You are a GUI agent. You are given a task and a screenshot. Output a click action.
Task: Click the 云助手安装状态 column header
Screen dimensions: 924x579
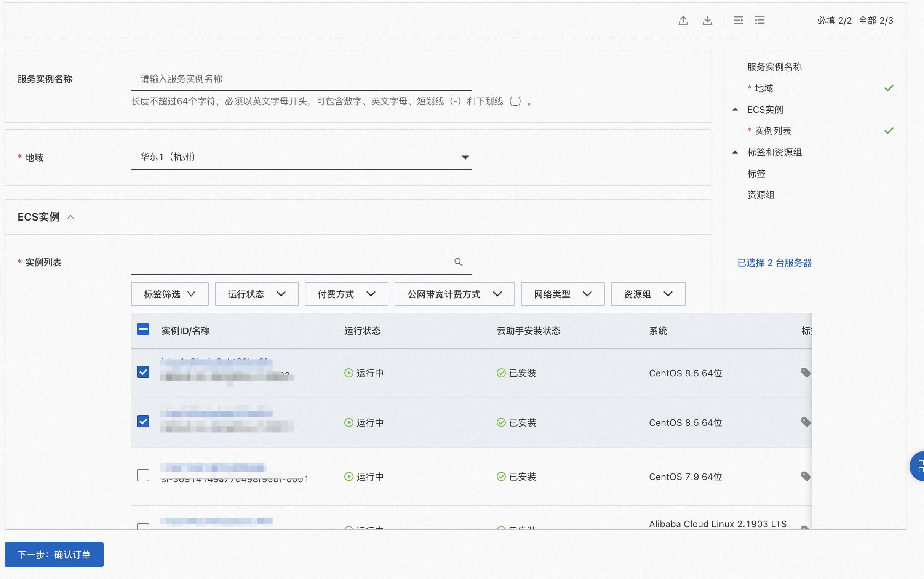pyautogui.click(x=528, y=331)
